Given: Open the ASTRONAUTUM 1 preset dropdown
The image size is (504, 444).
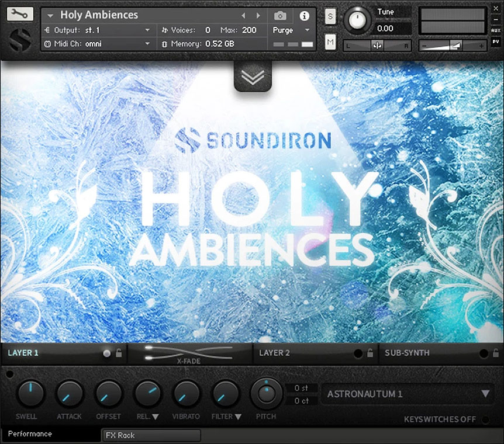Looking at the screenshot, I should click(409, 394).
